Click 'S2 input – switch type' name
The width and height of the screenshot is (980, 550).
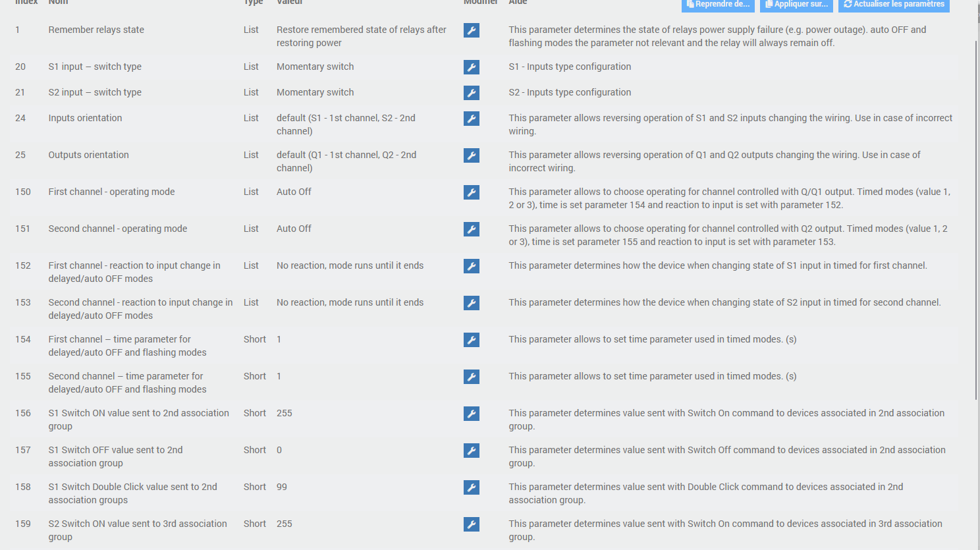point(95,92)
